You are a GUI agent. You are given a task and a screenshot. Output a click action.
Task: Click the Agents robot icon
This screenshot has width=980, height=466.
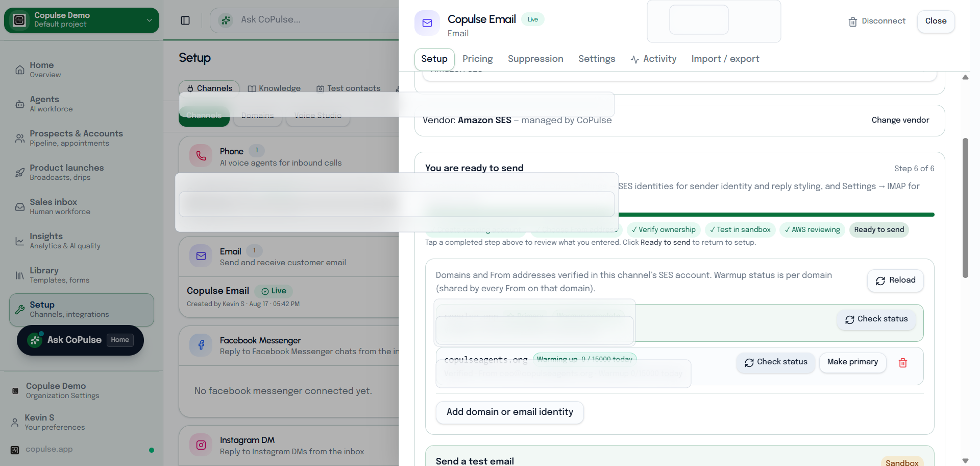tap(20, 104)
